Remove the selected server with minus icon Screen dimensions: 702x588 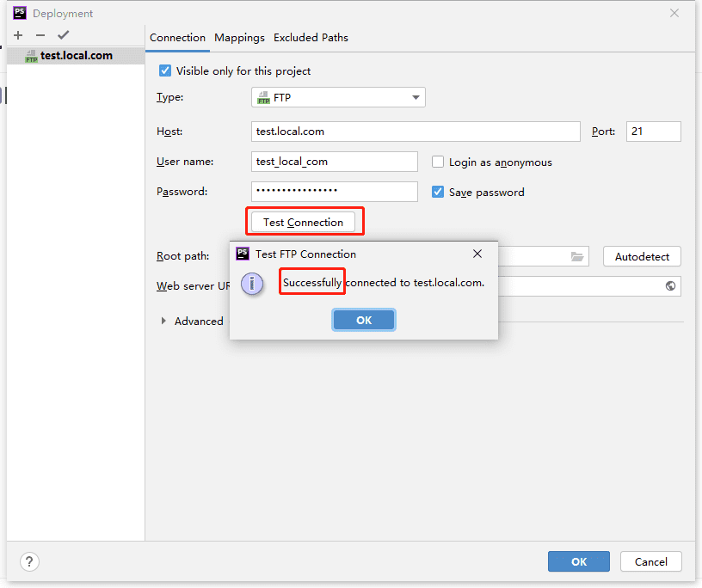click(40, 35)
